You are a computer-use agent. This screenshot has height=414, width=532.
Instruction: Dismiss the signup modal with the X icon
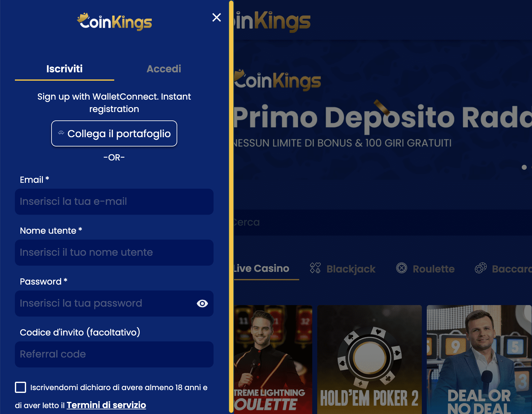click(x=216, y=17)
